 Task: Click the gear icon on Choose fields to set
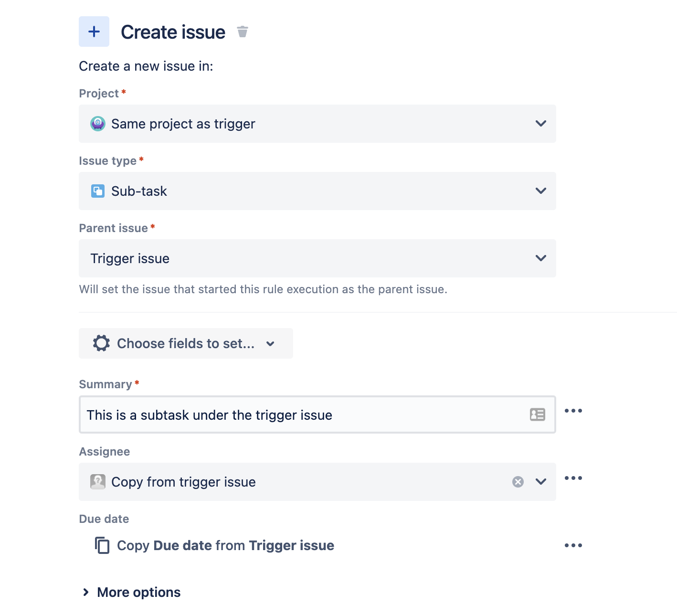[x=101, y=343]
